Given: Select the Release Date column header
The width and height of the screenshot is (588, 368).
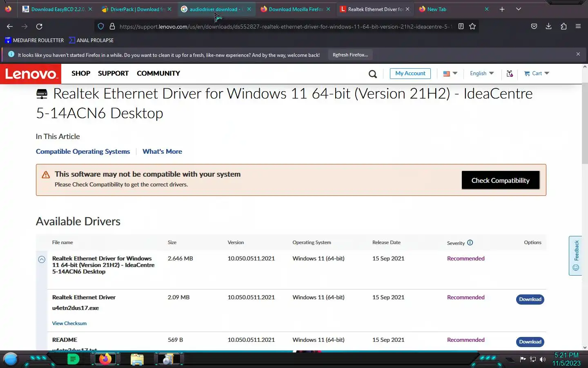Looking at the screenshot, I should 386,242.
